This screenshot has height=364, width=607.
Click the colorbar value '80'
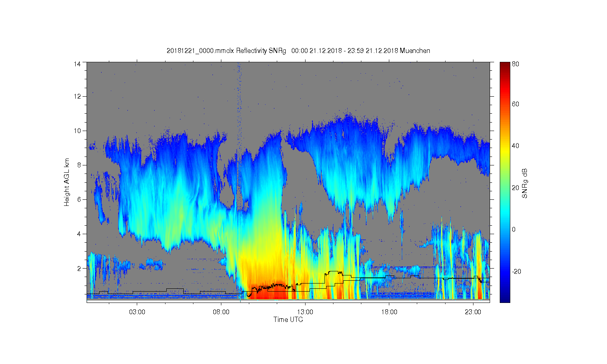pyautogui.click(x=516, y=64)
